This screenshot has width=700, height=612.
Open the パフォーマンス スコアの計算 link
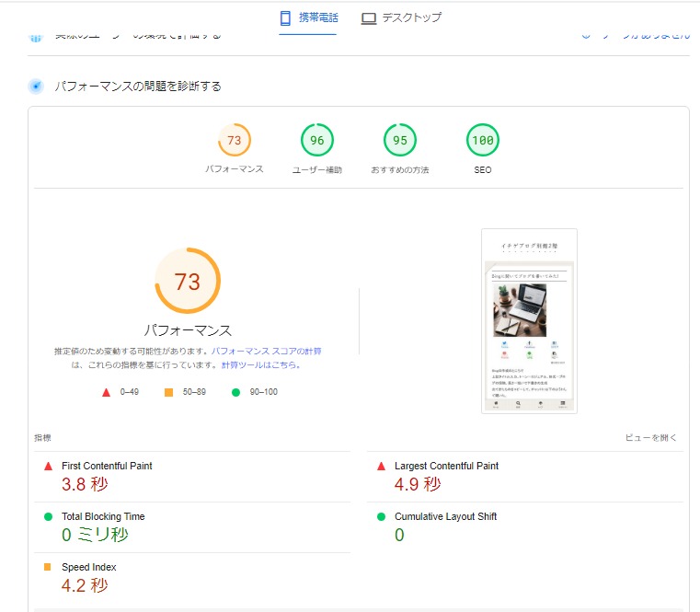point(266,352)
